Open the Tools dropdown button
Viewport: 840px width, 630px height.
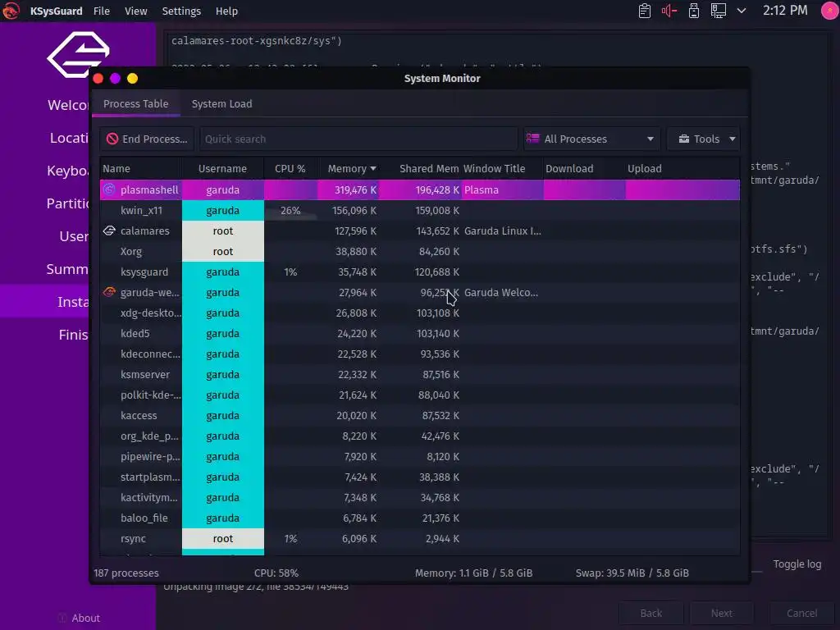click(x=703, y=139)
